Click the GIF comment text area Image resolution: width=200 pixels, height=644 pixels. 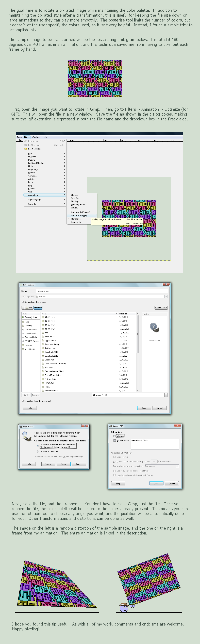click(155, 444)
